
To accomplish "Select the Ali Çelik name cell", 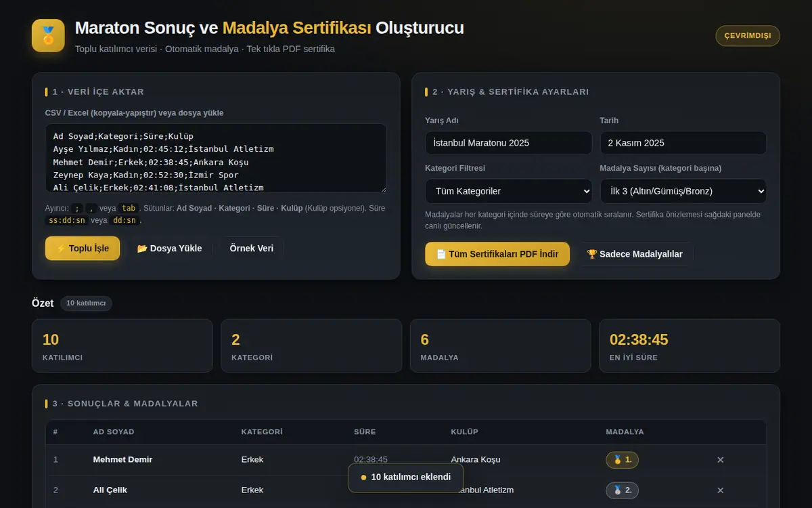I will point(110,490).
